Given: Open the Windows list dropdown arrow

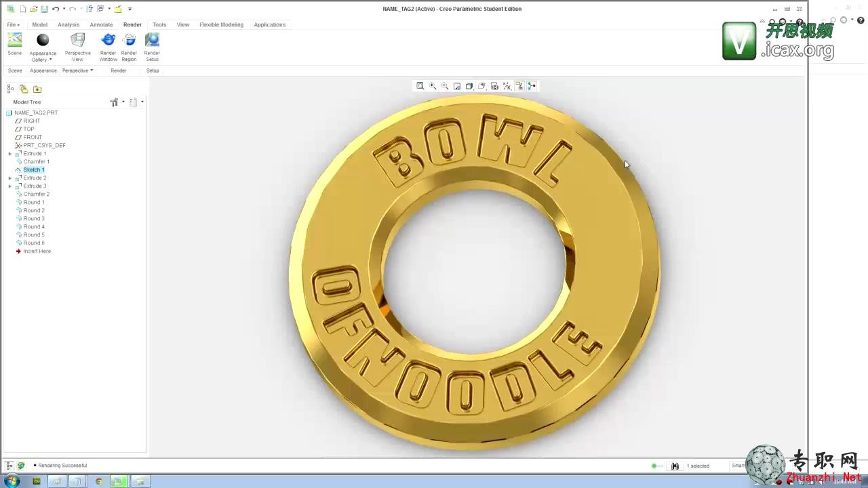Looking at the screenshot, I should point(109,9).
